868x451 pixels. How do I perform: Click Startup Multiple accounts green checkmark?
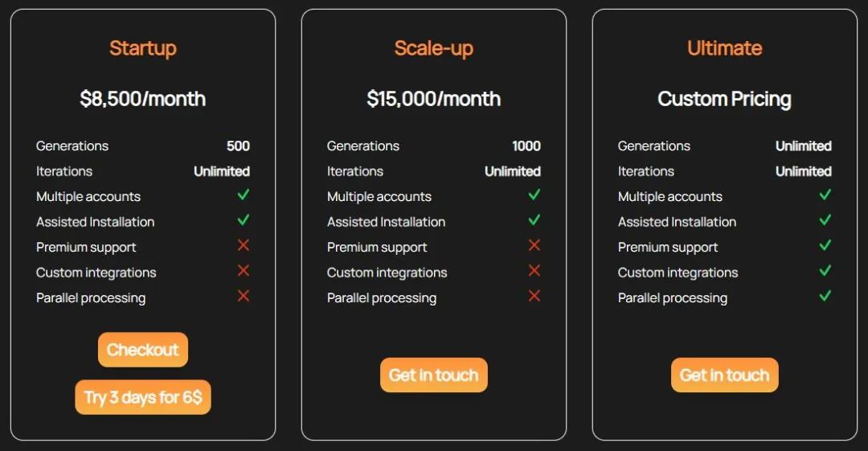(x=244, y=195)
